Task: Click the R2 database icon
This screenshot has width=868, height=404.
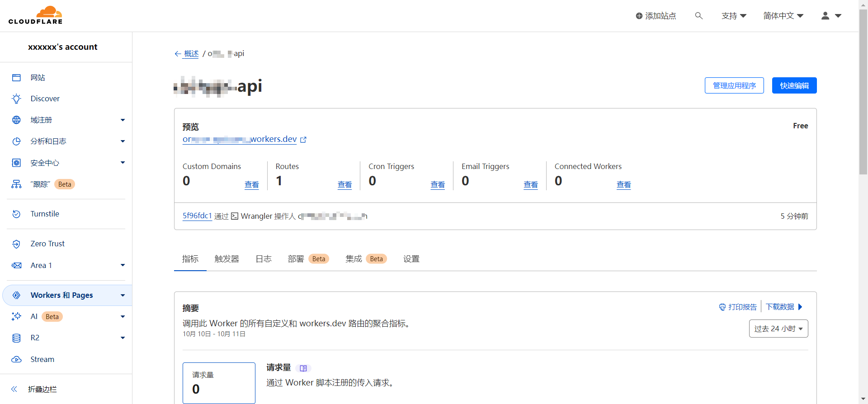Action: [x=16, y=338]
